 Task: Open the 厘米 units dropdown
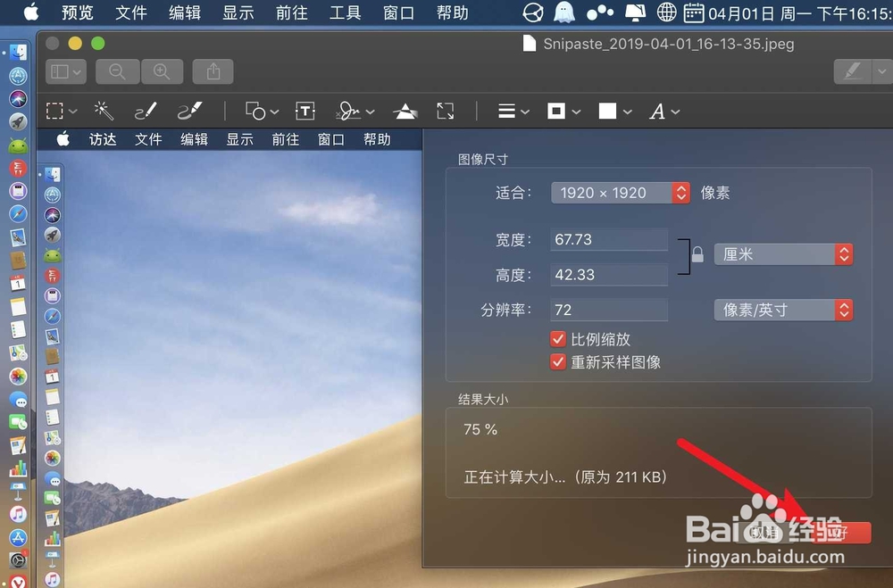783,254
